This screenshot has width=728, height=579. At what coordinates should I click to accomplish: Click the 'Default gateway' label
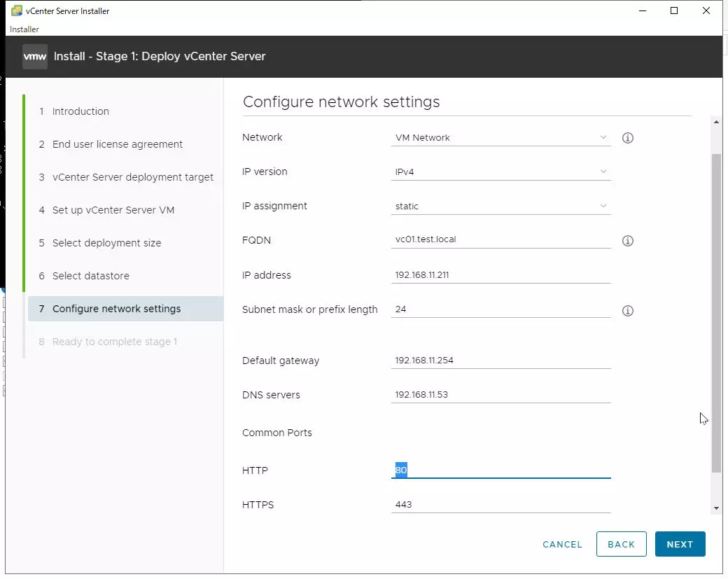click(281, 361)
